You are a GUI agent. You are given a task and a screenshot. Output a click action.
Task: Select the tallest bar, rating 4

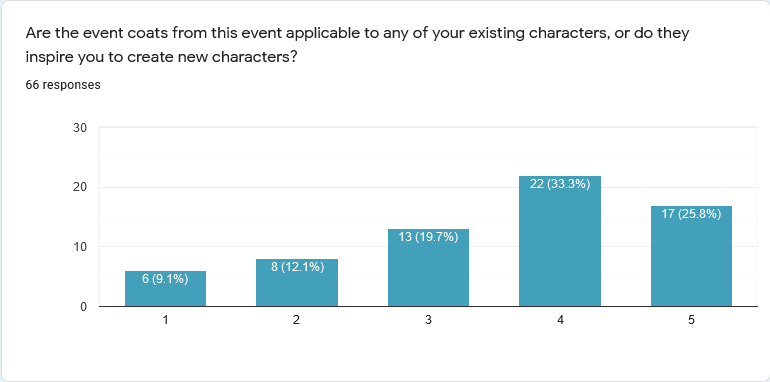[560, 241]
